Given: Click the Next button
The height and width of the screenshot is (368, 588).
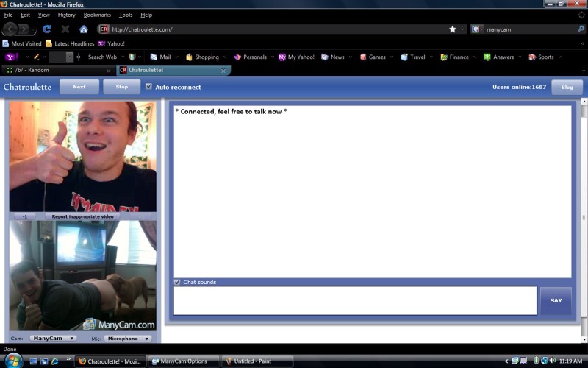Looking at the screenshot, I should click(79, 87).
